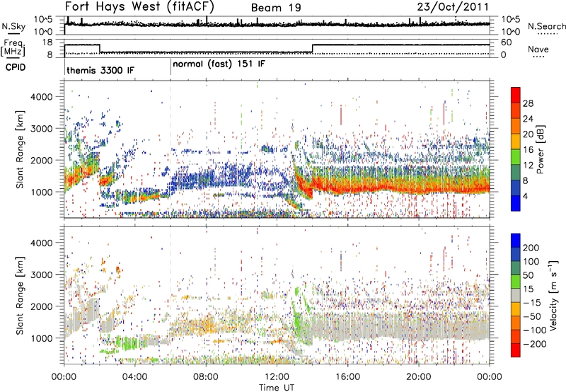566x392 pixels.
Task: Click the 'Fort Hays West (fitACF)' title
Action: tap(139, 6)
